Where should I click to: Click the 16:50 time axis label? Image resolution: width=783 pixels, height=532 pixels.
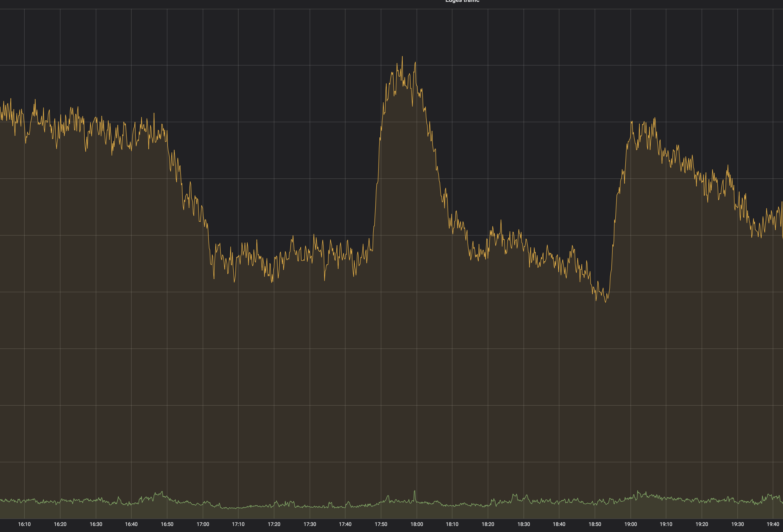pyautogui.click(x=167, y=524)
